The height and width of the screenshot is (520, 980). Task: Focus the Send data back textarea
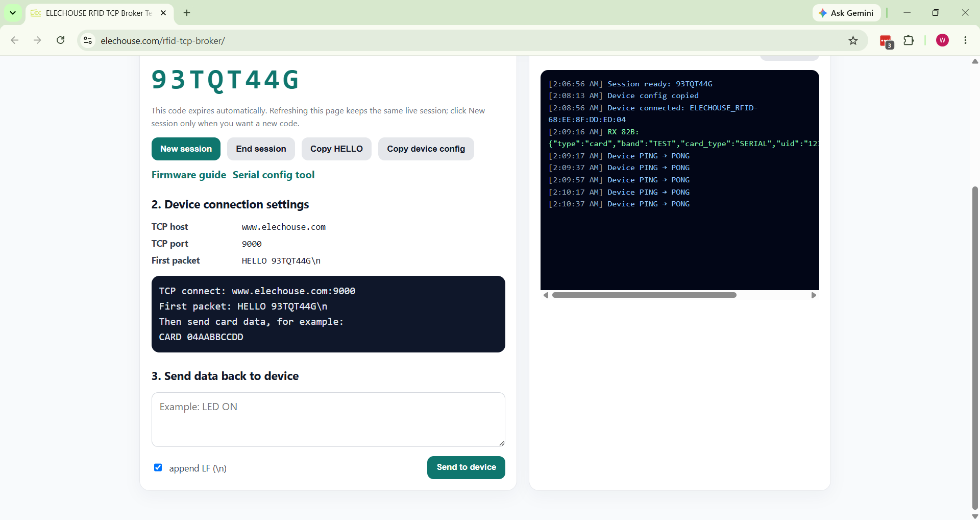pyautogui.click(x=328, y=419)
